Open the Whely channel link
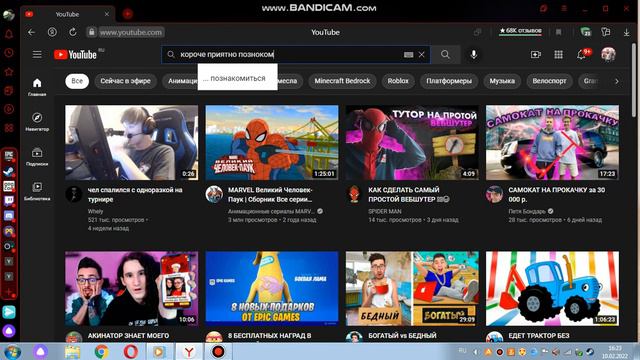640x360 pixels. click(95, 211)
